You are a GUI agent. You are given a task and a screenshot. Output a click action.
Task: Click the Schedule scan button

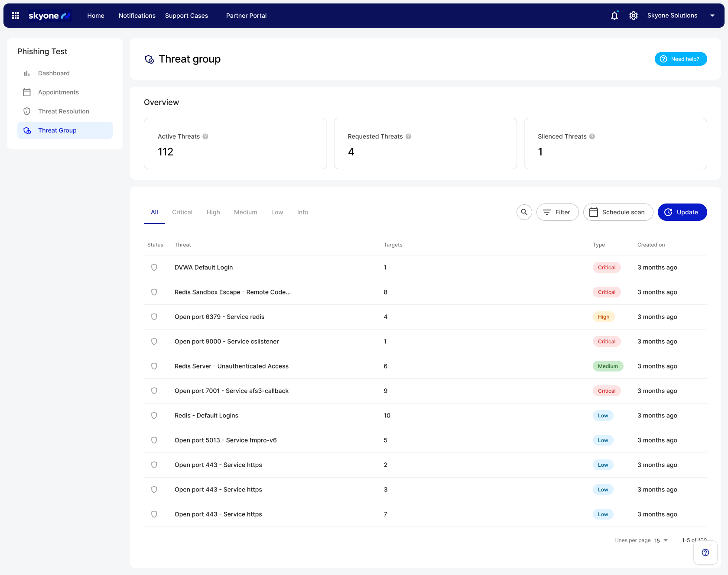[x=618, y=212]
